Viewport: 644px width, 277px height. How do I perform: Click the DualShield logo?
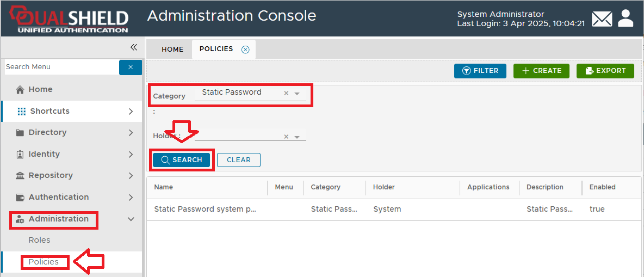[x=69, y=19]
